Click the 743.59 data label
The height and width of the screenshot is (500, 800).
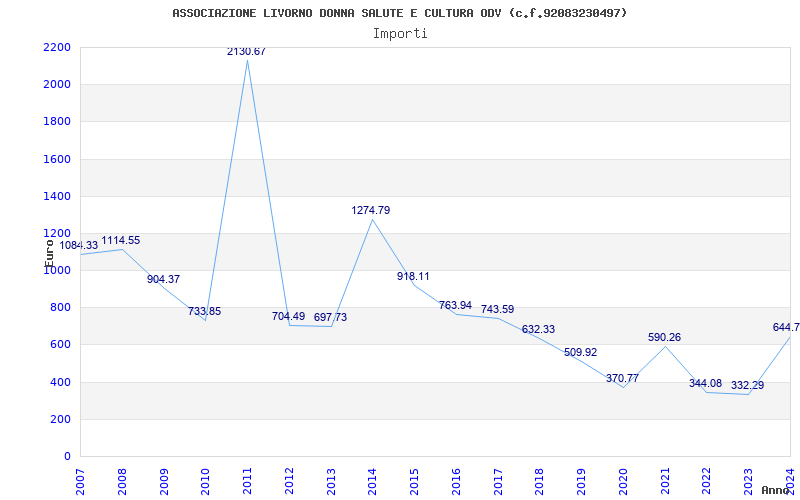pyautogui.click(x=497, y=309)
